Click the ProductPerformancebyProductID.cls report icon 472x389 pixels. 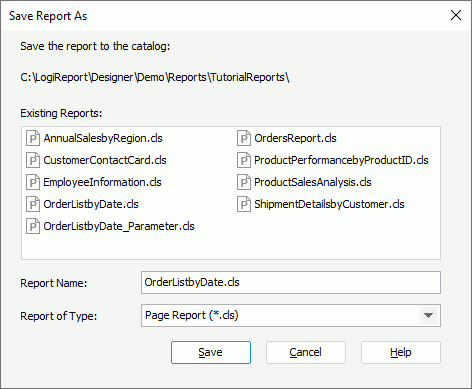(244, 160)
